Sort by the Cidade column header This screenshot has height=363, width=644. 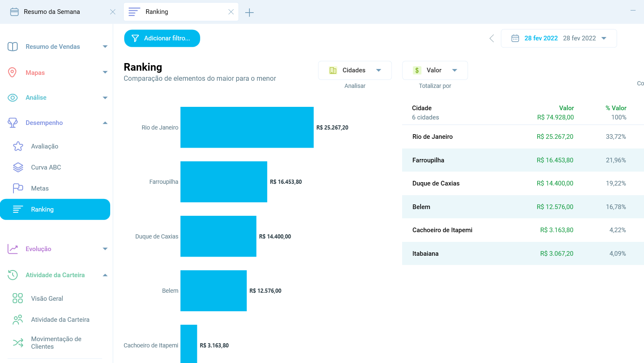tap(421, 108)
